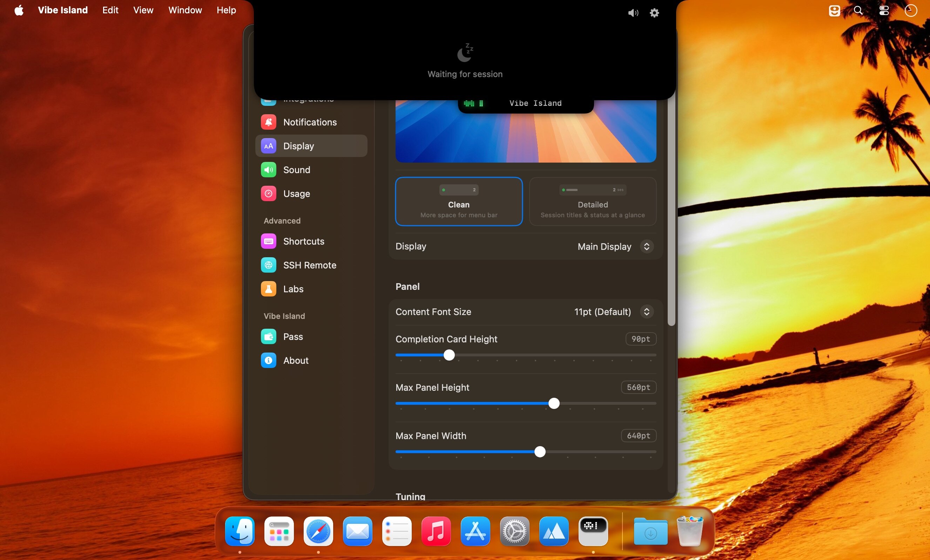
Task: Select the Clean notch style option
Action: point(459,202)
